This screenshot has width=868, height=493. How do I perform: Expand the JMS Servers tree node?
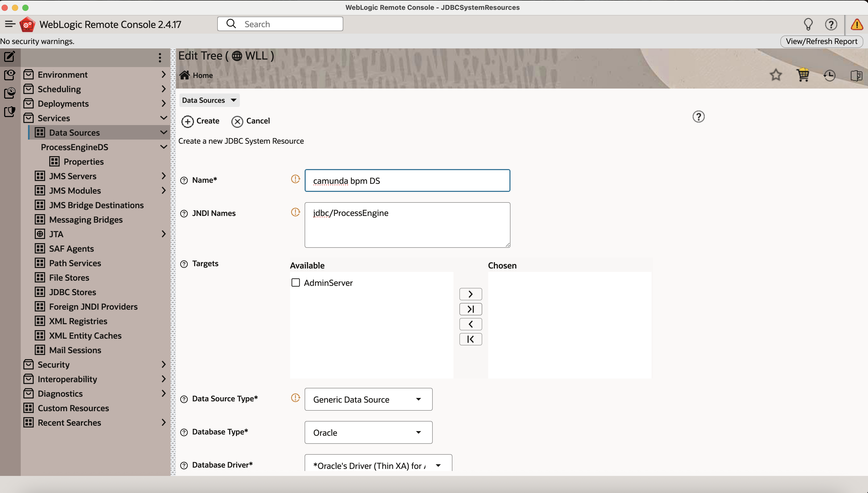[164, 176]
